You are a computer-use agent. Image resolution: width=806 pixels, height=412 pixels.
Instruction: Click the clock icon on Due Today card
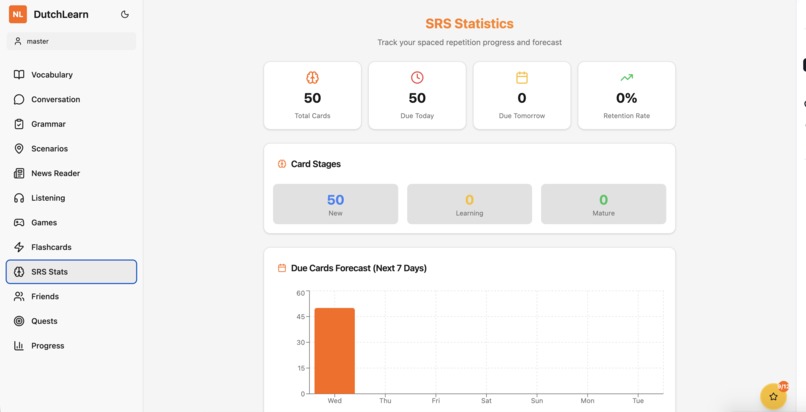tap(417, 78)
